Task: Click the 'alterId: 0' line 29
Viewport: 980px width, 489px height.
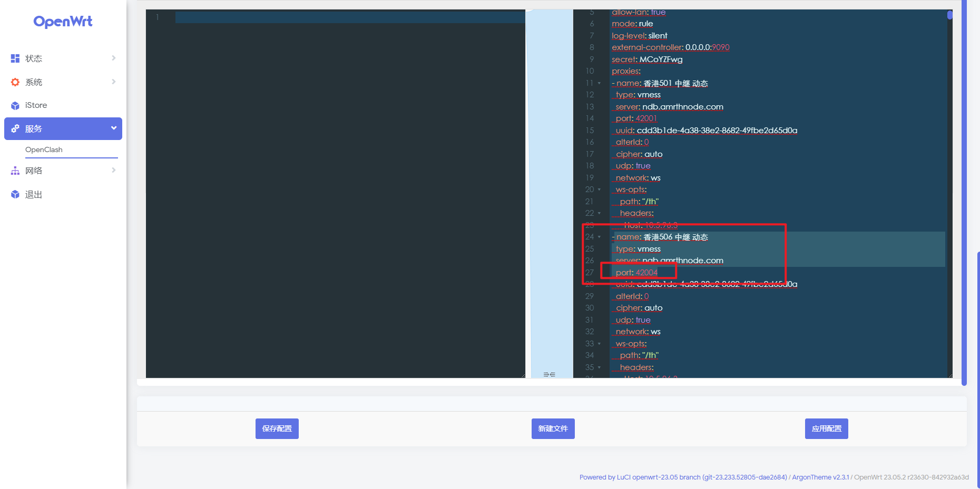Action: (632, 296)
